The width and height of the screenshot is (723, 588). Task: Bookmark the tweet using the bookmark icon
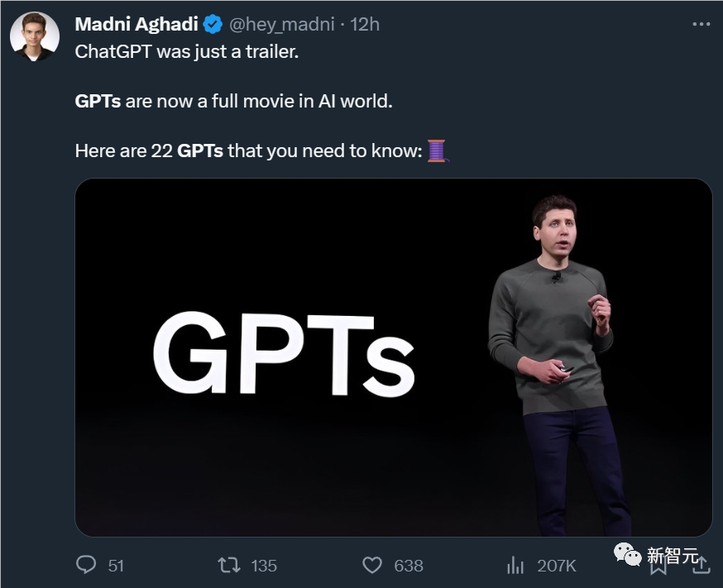[x=659, y=566]
